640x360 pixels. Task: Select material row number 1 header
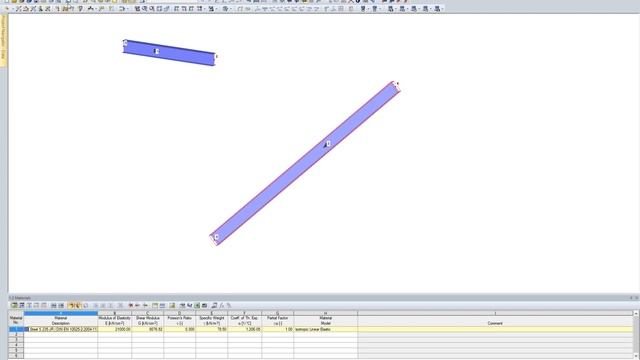16,329
